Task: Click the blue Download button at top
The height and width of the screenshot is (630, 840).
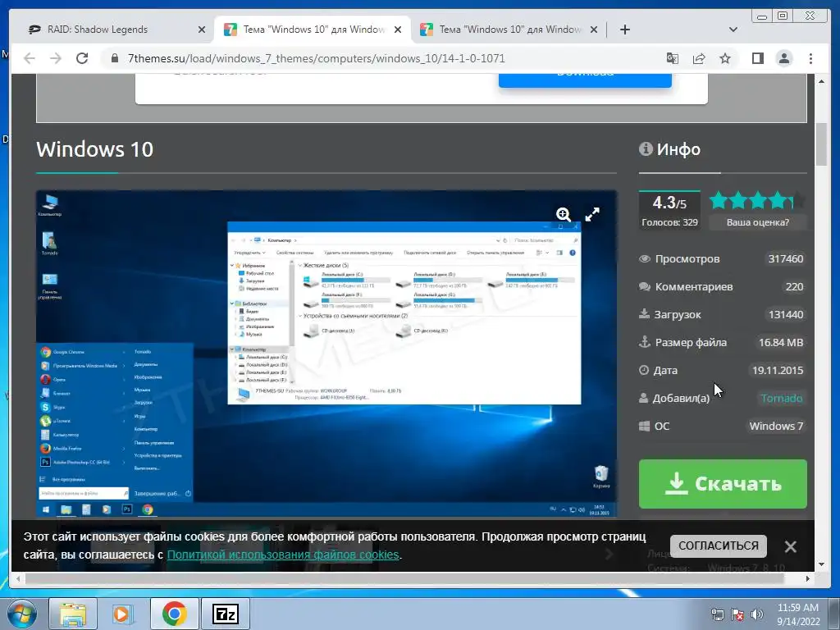Action: [x=585, y=80]
